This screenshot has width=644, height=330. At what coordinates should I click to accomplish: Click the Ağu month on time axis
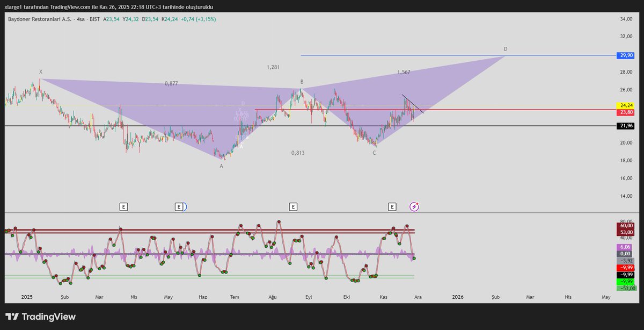(272, 297)
